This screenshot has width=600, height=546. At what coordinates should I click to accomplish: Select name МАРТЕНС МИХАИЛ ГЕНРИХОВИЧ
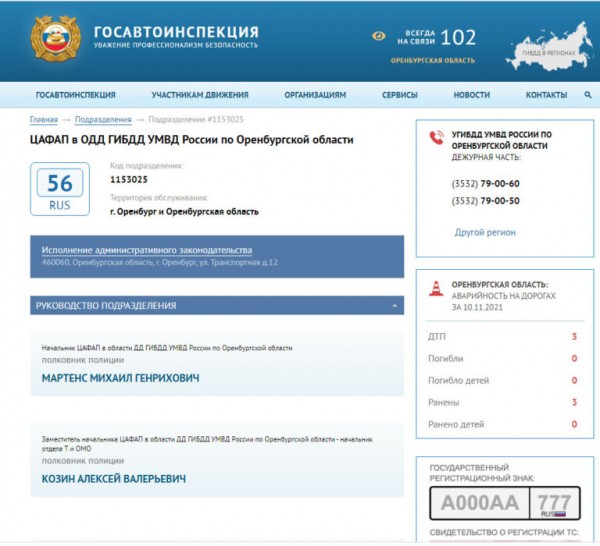121,378
